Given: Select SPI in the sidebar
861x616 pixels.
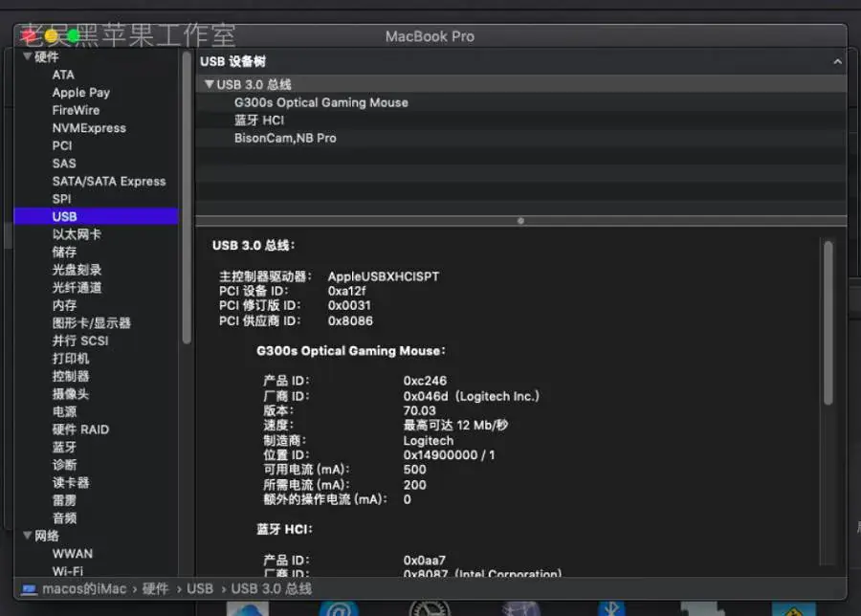Looking at the screenshot, I should 61,199.
